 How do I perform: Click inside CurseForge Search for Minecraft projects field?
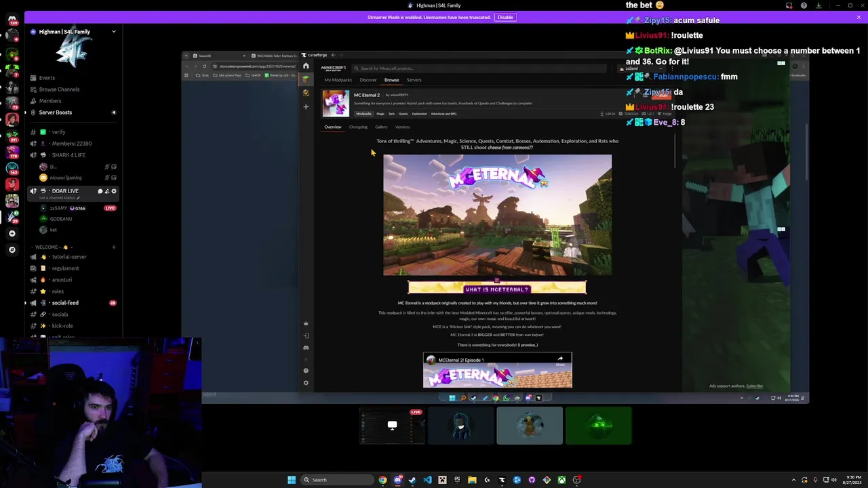point(479,68)
